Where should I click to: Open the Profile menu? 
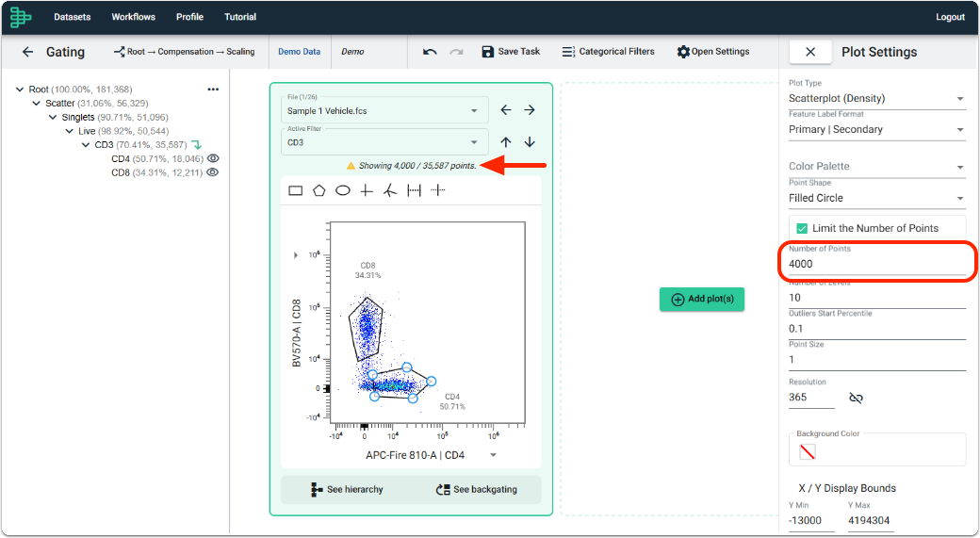(189, 17)
